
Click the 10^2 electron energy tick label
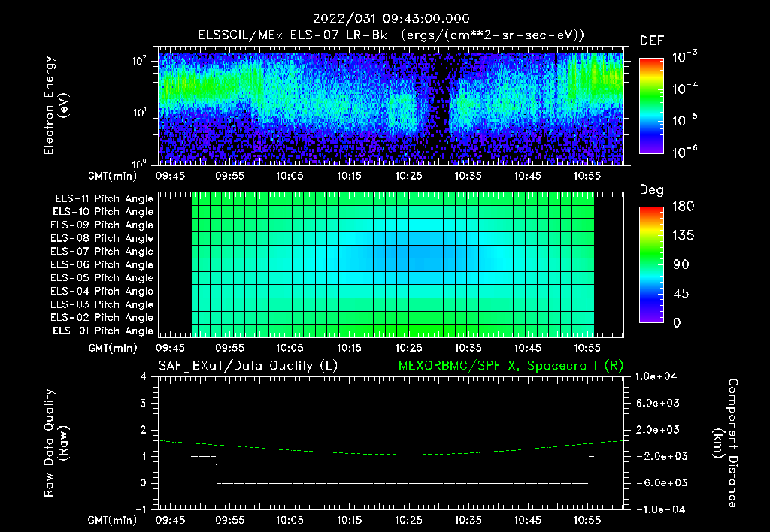(139, 61)
